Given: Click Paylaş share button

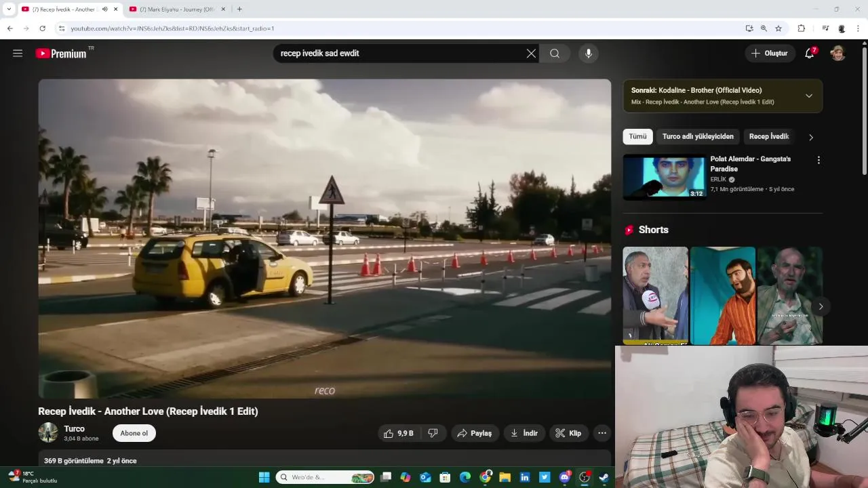Looking at the screenshot, I should click(475, 433).
